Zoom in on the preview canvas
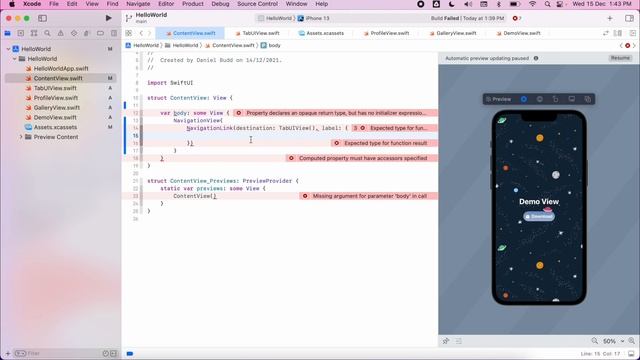 coord(631,341)
